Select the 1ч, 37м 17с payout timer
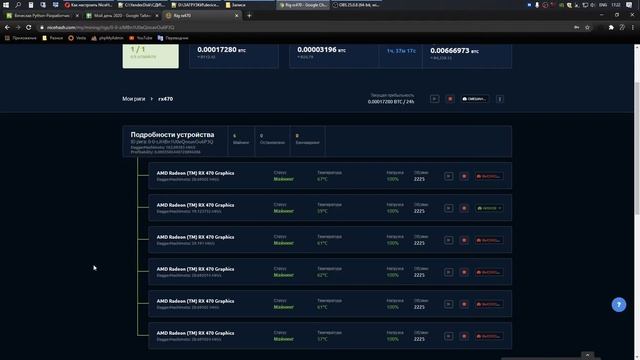 (x=401, y=51)
